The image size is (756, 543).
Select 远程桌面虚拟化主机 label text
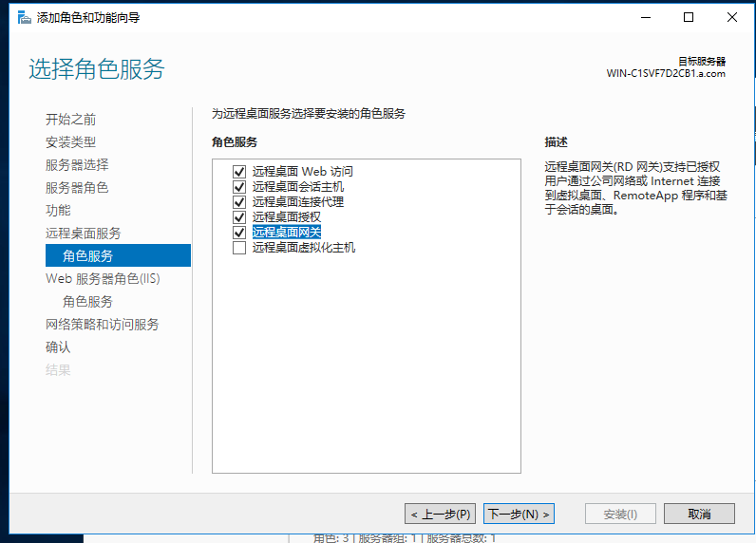point(304,248)
